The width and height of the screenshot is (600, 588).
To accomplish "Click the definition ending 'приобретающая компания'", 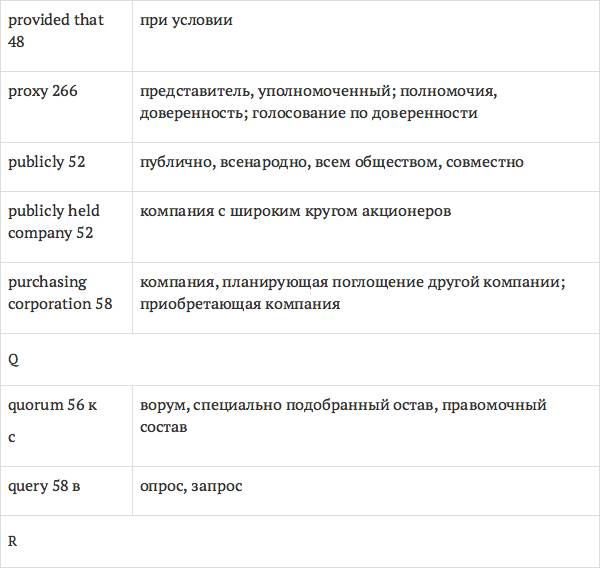I will pos(240,304).
